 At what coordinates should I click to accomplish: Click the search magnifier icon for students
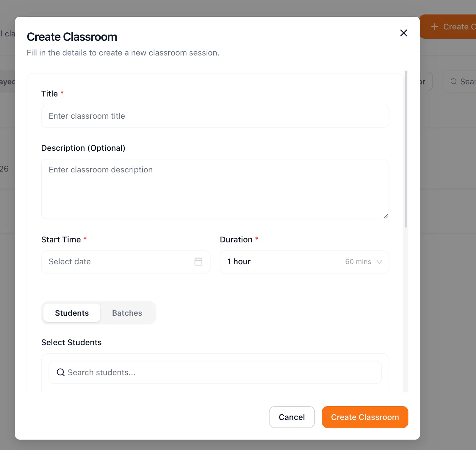coord(61,372)
